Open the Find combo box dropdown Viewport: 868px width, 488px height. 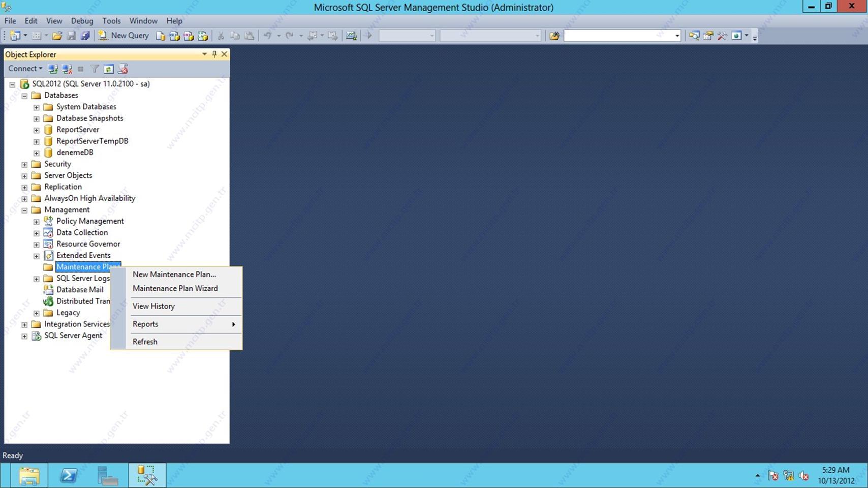click(677, 36)
